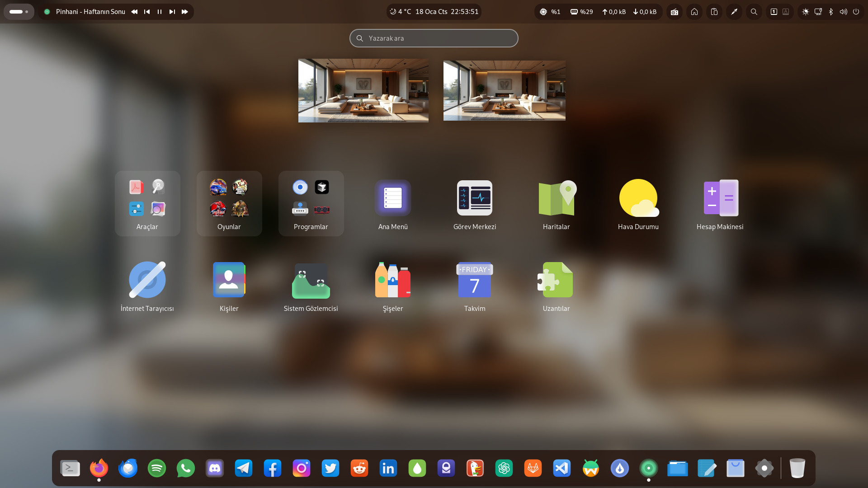Launch Visual Studio Code from dock
This screenshot has width=868, height=488.
tap(562, 468)
